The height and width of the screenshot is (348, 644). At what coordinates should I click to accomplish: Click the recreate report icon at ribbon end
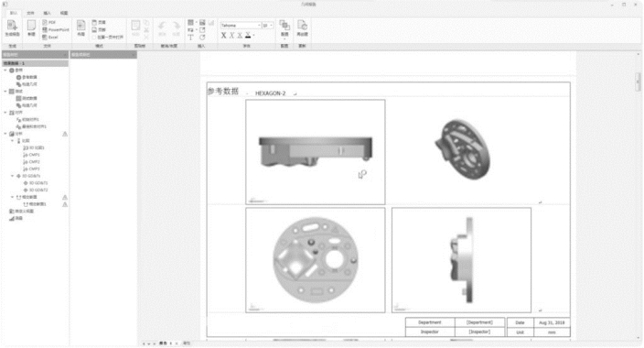pyautogui.click(x=302, y=28)
